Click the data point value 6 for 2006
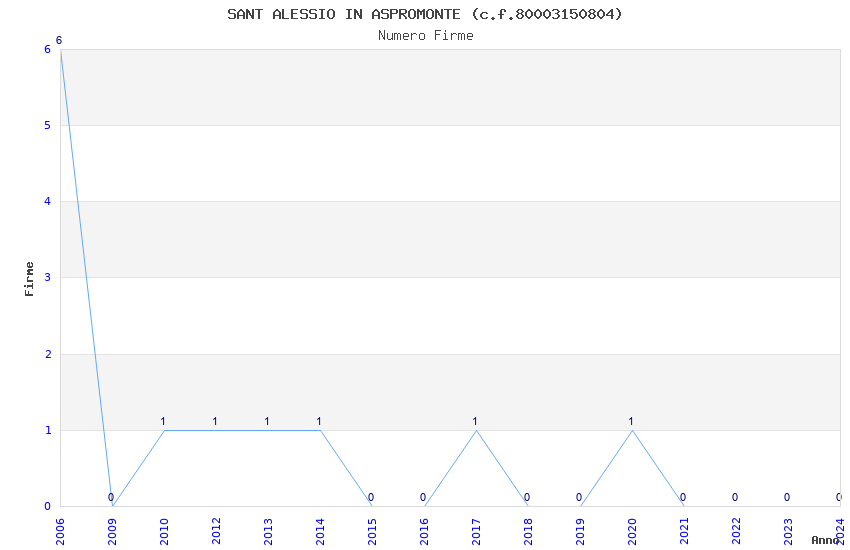The height and width of the screenshot is (550, 850). coord(59,41)
